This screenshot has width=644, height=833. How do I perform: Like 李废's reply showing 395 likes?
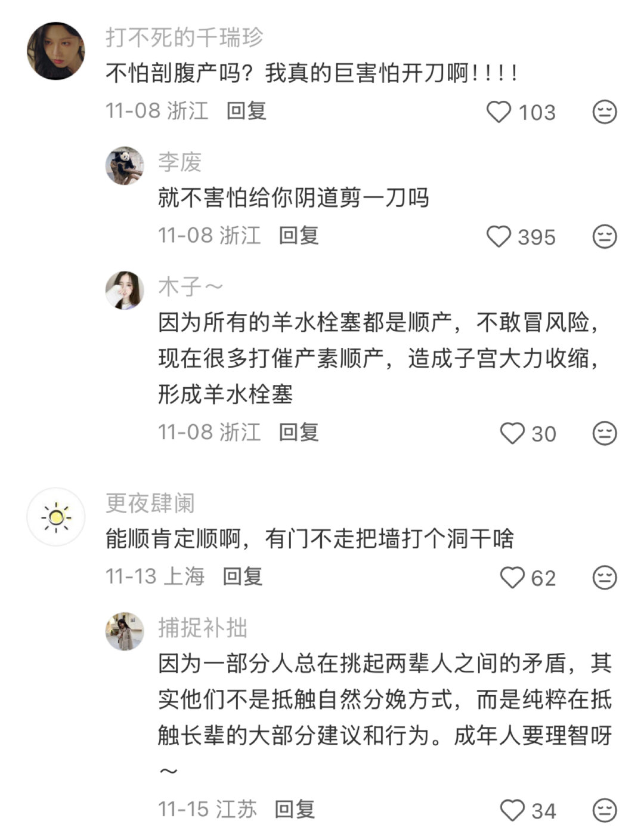click(x=499, y=237)
